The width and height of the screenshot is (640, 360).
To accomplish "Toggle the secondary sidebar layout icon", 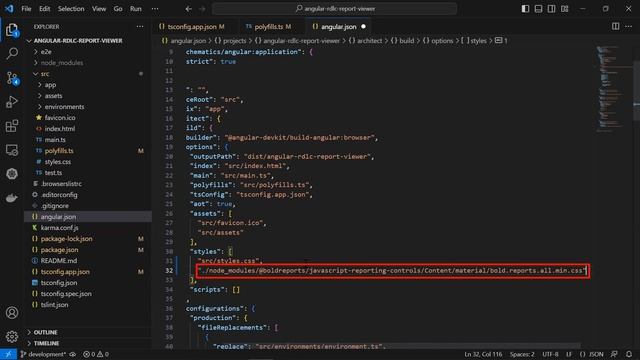I will click(x=551, y=9).
